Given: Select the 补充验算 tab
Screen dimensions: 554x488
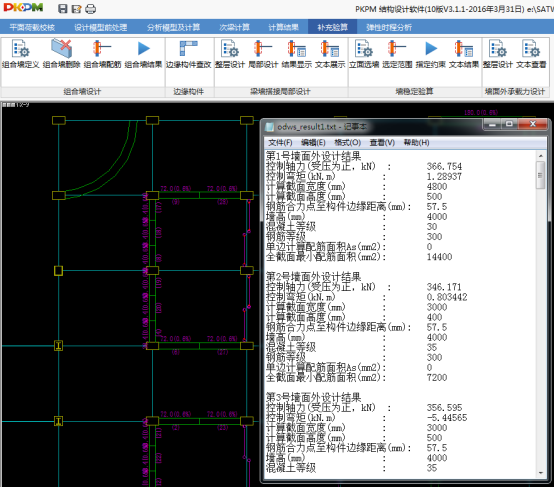Looking at the screenshot, I should [332, 27].
